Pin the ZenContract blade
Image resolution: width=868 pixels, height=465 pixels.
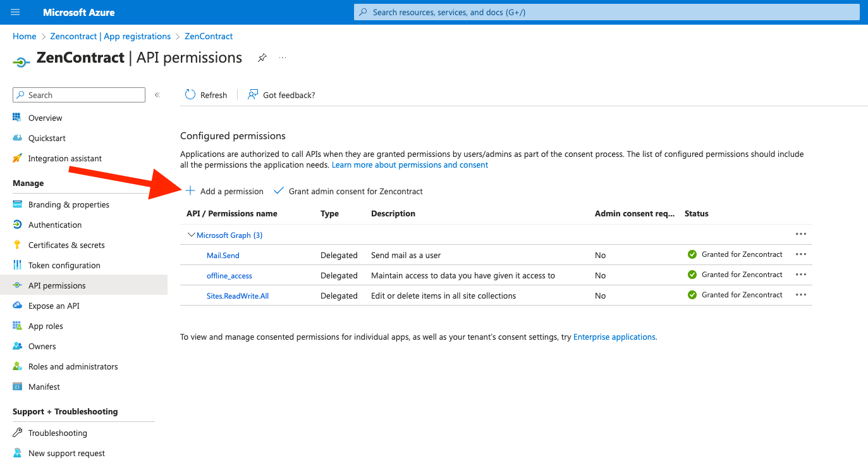pos(262,58)
